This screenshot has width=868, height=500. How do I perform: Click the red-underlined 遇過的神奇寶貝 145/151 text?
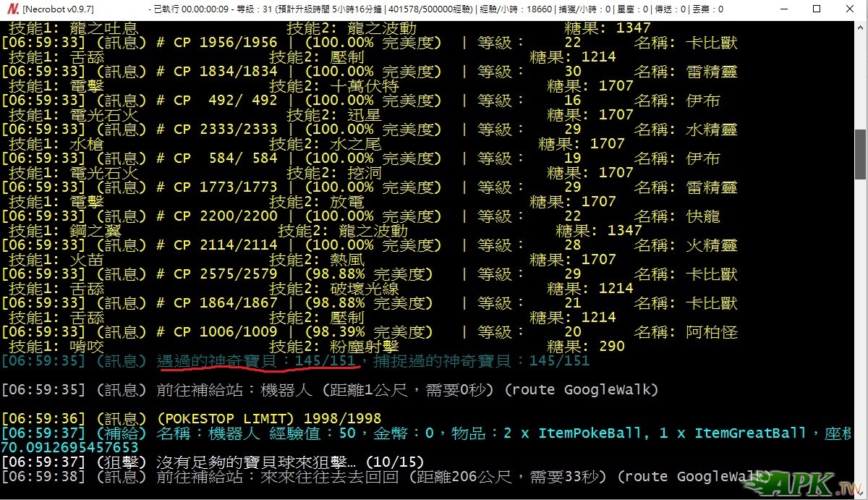(x=257, y=360)
